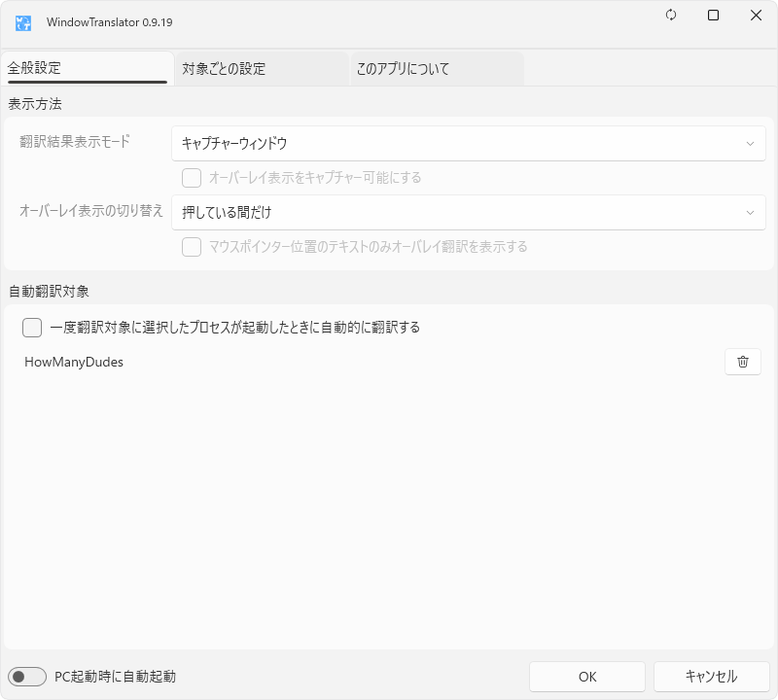Close the WindowTranslator settings window

756,16
